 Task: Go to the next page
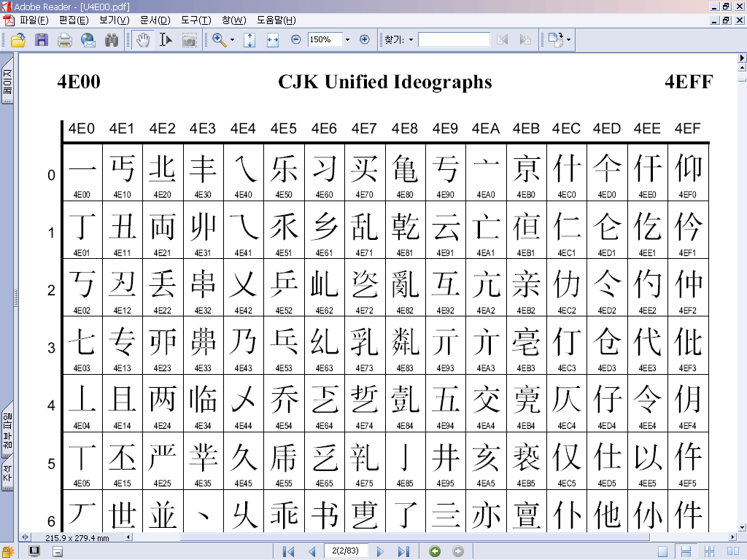(x=380, y=551)
